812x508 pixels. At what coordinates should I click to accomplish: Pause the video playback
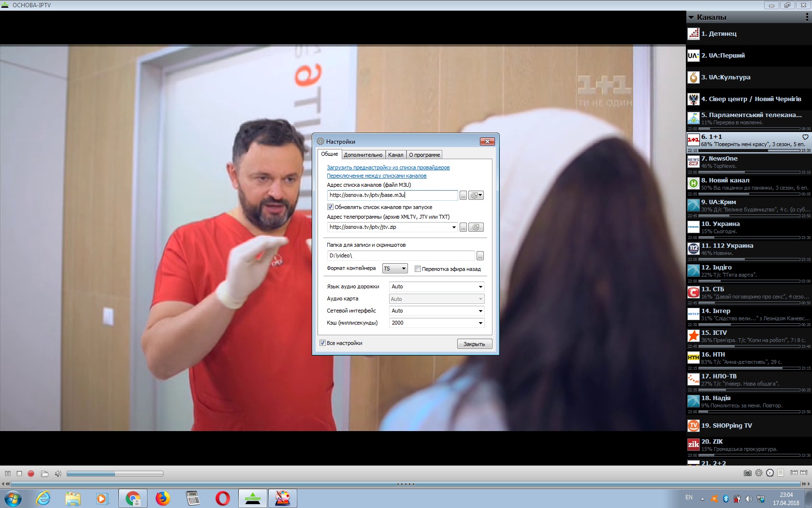8,474
